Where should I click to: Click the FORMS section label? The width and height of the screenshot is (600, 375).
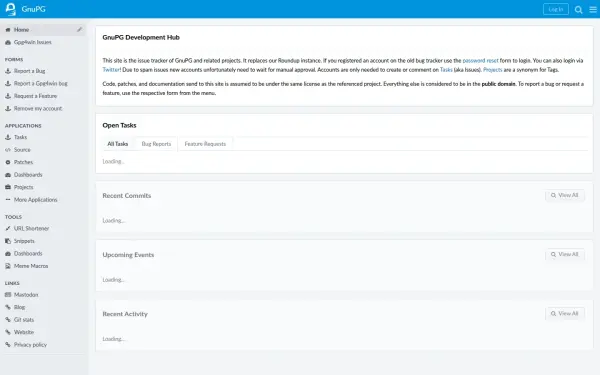(14, 60)
